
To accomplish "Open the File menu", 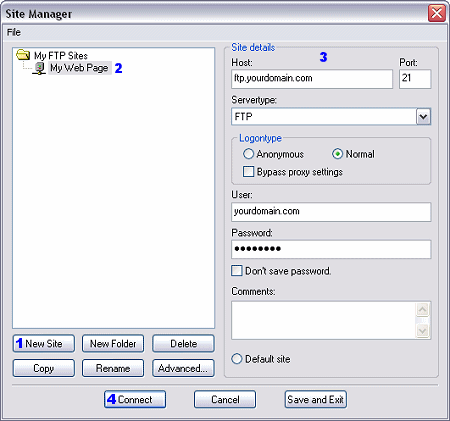I will click(x=14, y=32).
